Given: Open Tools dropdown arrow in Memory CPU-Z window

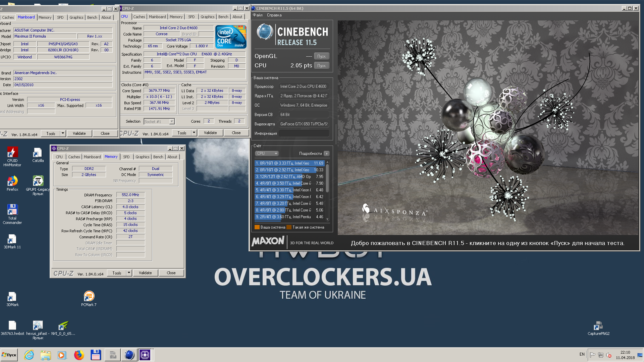Looking at the screenshot, I should pos(129,273).
